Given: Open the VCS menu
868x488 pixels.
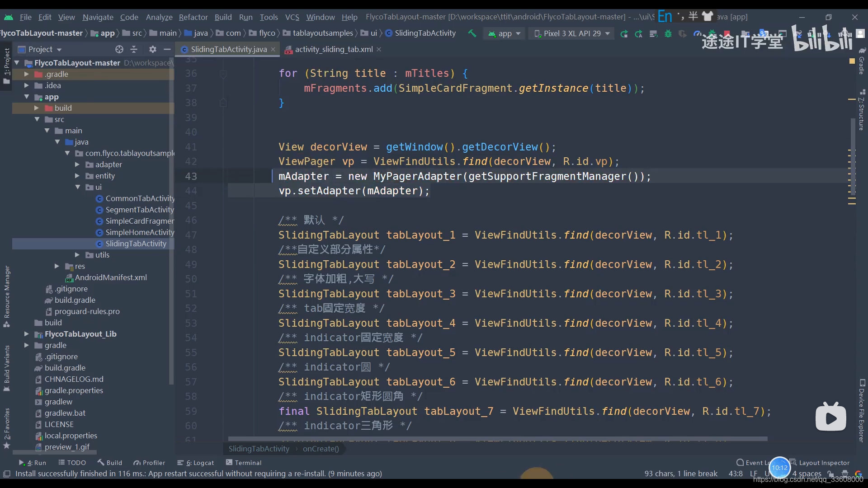Looking at the screenshot, I should [x=292, y=17].
